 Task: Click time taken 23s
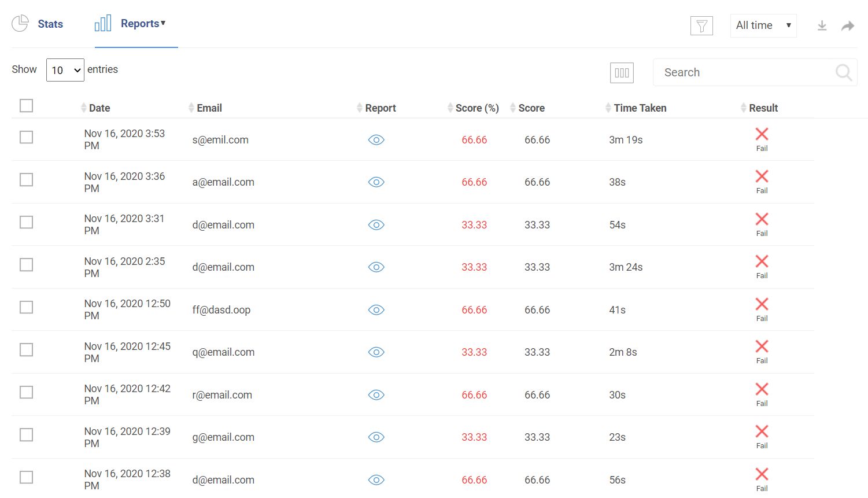617,437
